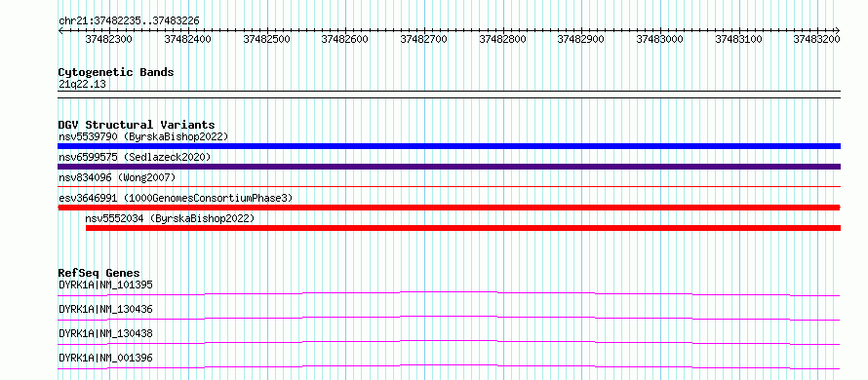This screenshot has height=380, width=868.
Task: Click ruler position 37482600
Action: 345,39
